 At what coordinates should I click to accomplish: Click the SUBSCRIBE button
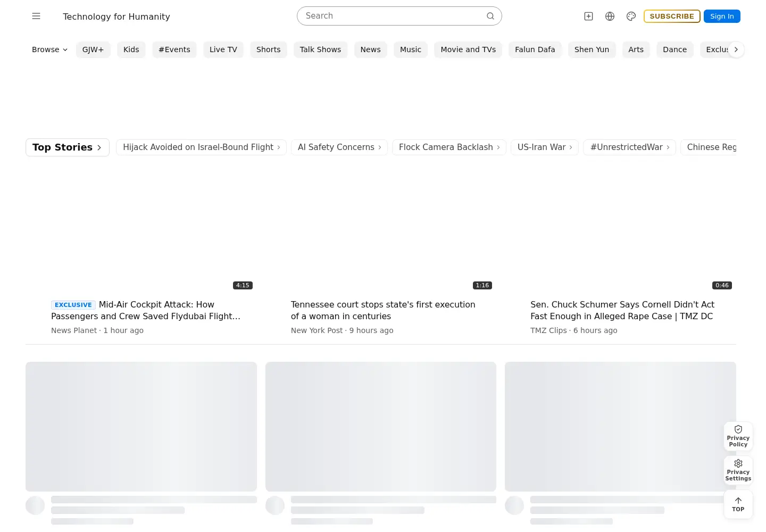pos(672,16)
